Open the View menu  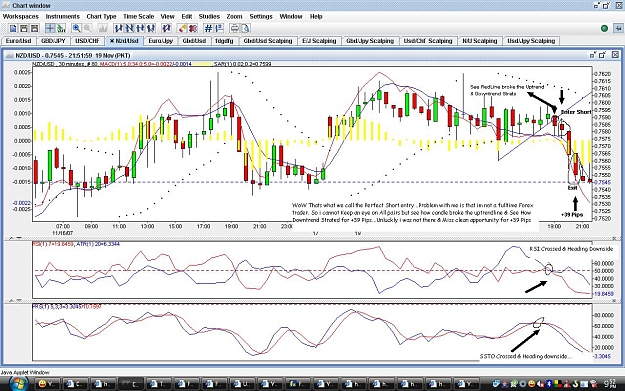(x=167, y=16)
